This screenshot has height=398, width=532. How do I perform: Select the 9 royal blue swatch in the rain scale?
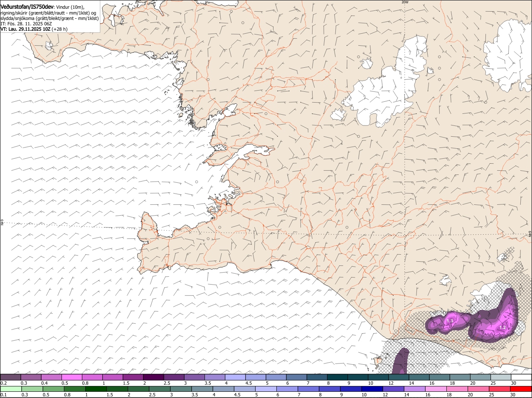point(351,389)
